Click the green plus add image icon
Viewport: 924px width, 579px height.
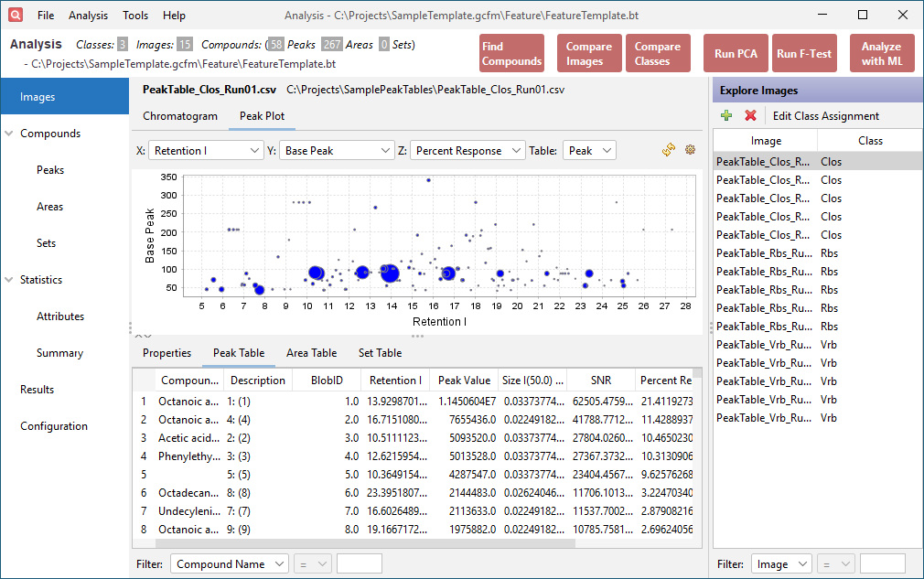click(726, 116)
